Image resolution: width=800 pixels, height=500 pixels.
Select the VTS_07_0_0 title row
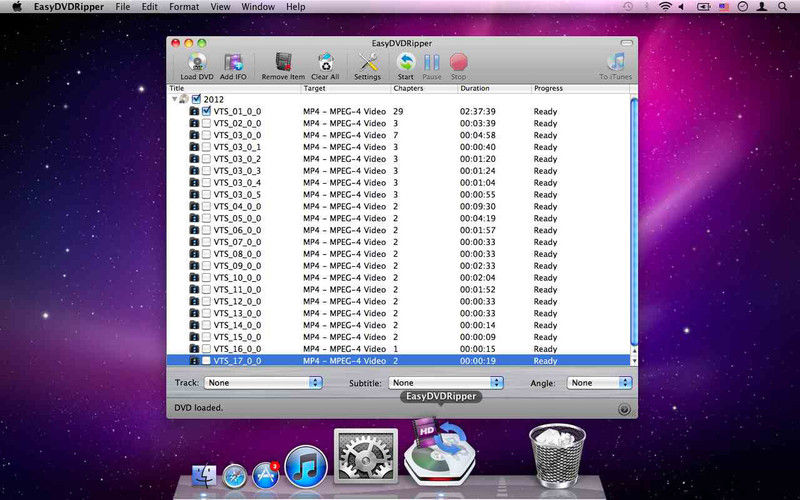237,242
